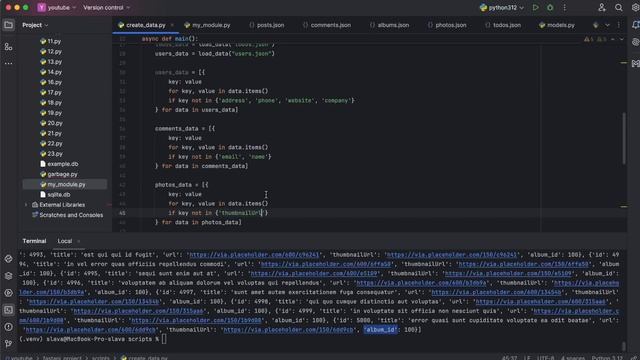Select Scratches and Consoles node

67,215
